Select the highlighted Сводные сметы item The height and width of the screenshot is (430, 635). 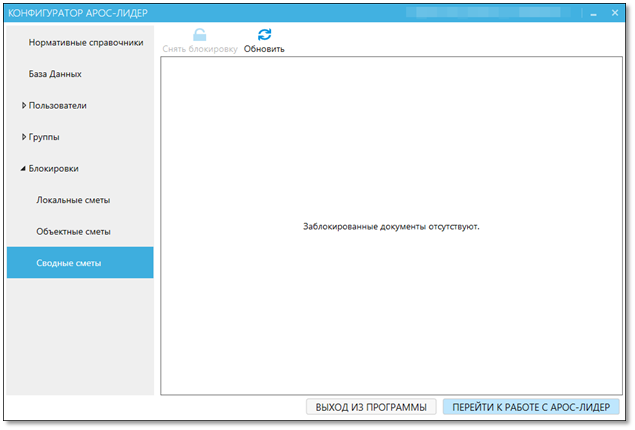[x=80, y=263]
